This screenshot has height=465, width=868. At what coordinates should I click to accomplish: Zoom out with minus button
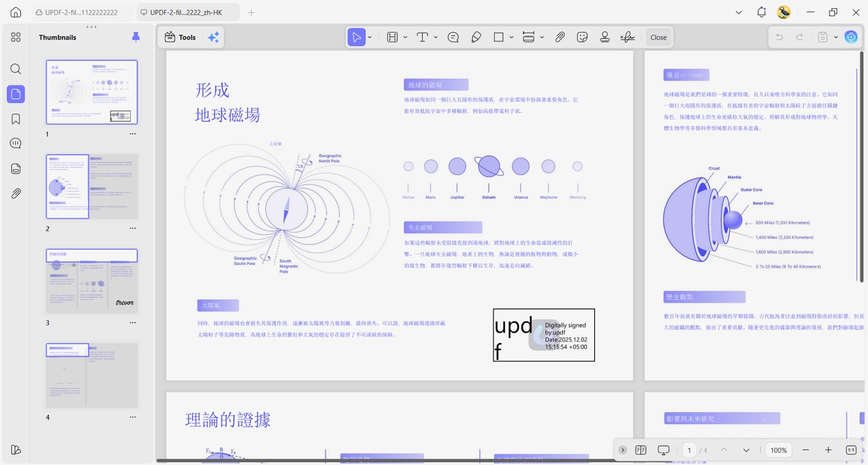(806, 450)
